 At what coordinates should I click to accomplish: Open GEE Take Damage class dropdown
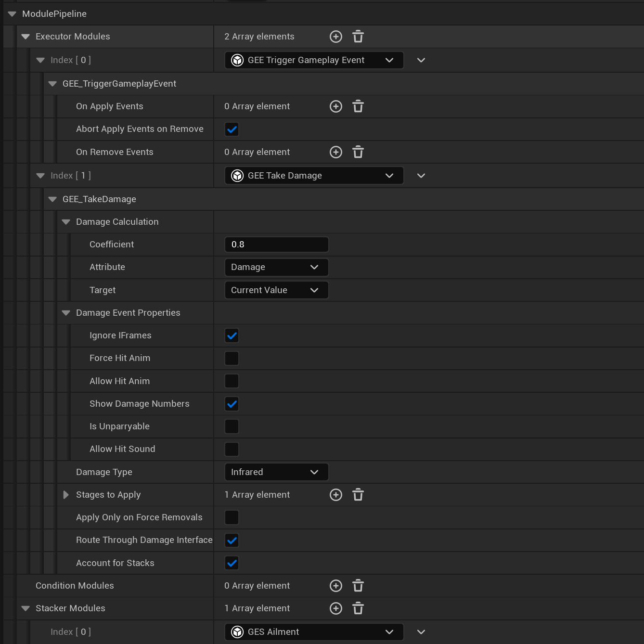click(314, 176)
